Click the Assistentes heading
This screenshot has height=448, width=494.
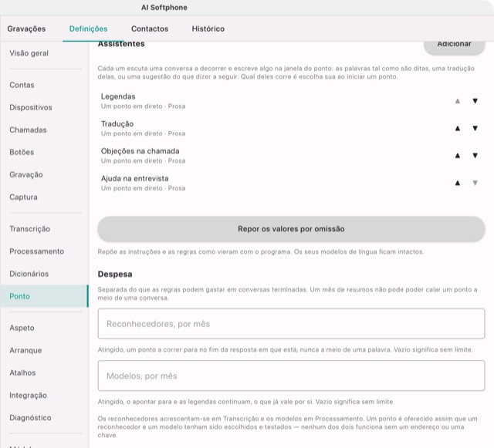click(121, 44)
